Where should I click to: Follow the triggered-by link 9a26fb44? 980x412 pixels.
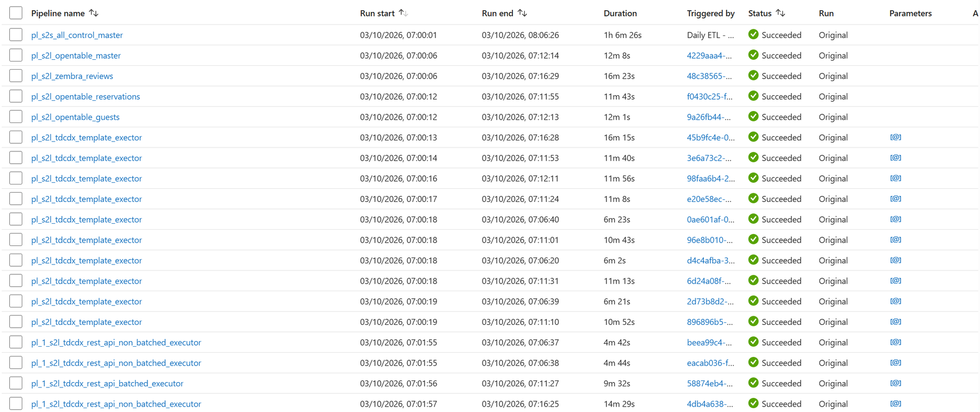click(x=709, y=117)
